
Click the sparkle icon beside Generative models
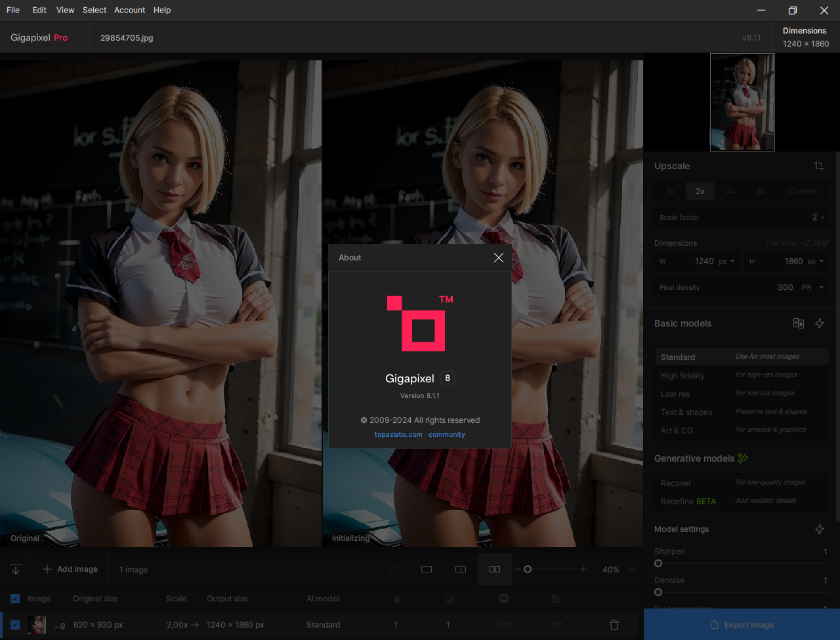tap(743, 458)
